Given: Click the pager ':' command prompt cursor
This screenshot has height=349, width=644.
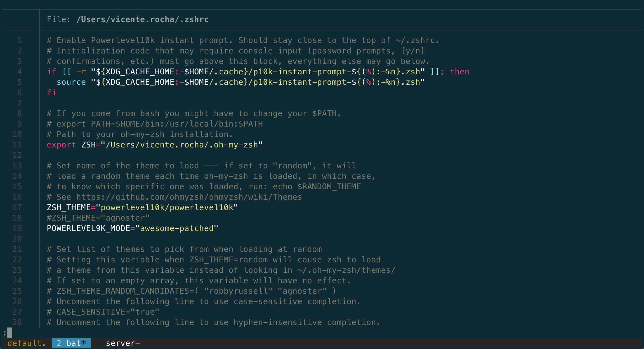Looking at the screenshot, I should click(x=10, y=333).
